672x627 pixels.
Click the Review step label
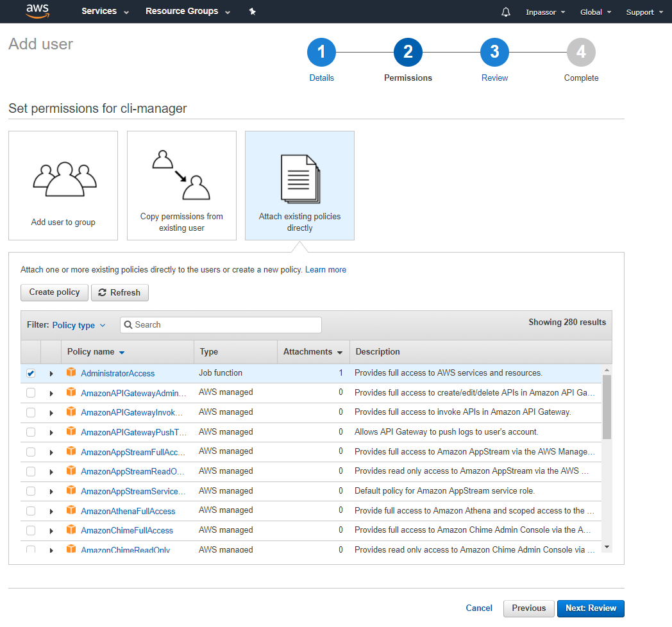[x=494, y=78]
